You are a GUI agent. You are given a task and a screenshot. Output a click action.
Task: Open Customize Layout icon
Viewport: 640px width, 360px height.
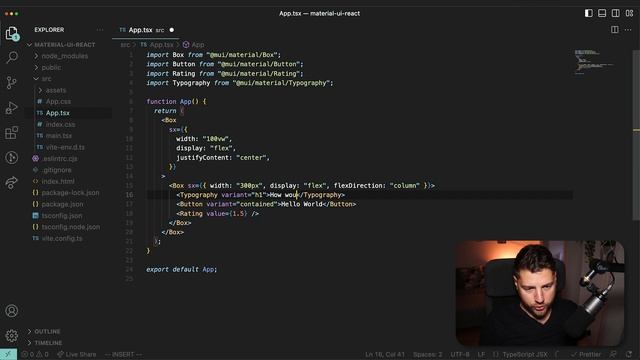pyautogui.click(x=629, y=13)
